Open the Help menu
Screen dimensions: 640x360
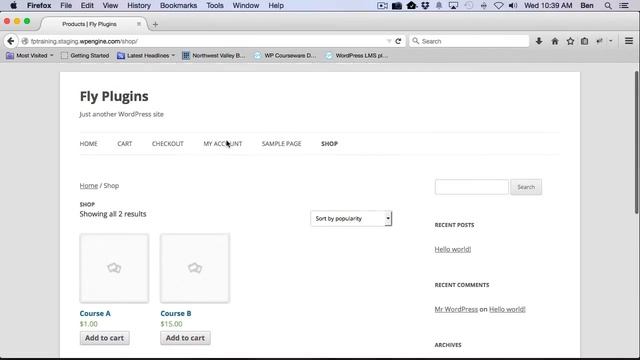(x=276, y=5)
